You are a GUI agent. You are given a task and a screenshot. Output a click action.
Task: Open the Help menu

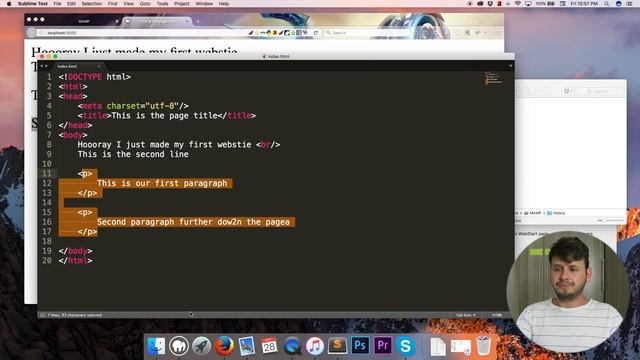click(224, 4)
